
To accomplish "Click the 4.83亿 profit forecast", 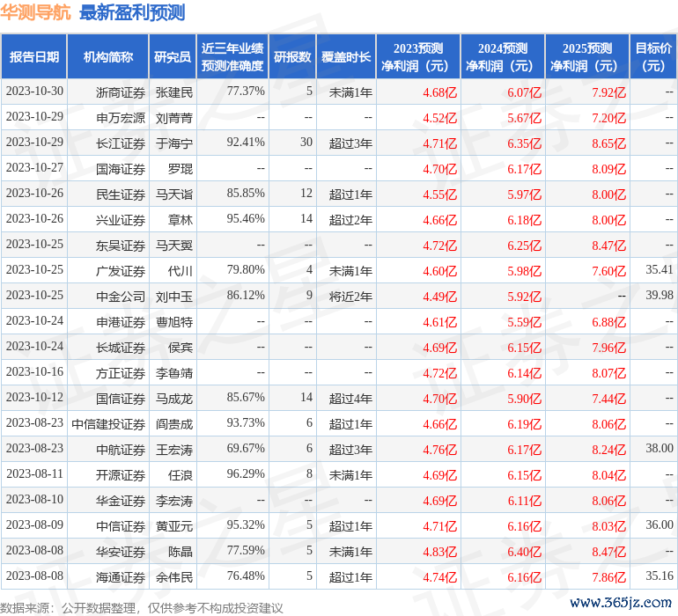I will click(439, 552).
